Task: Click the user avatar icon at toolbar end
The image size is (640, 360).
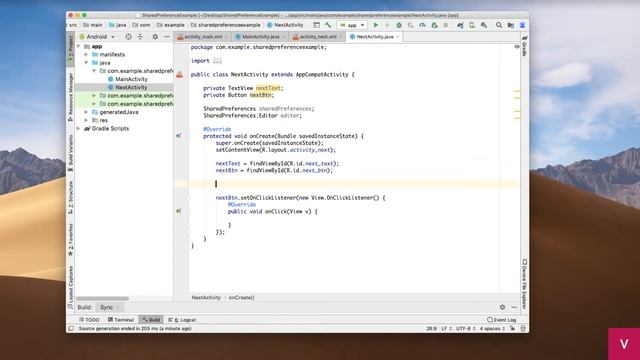Action: click(522, 25)
